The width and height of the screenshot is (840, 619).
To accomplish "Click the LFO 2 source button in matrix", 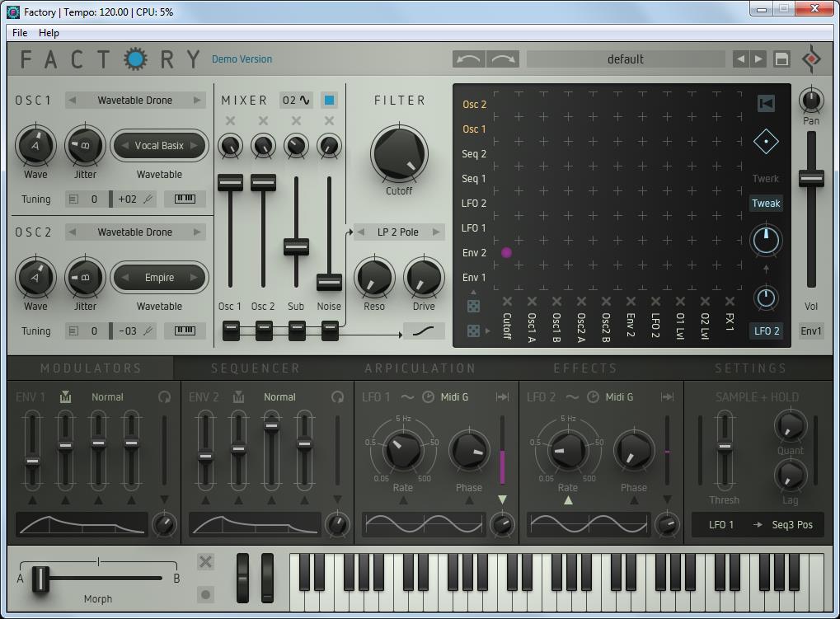I will [766, 331].
